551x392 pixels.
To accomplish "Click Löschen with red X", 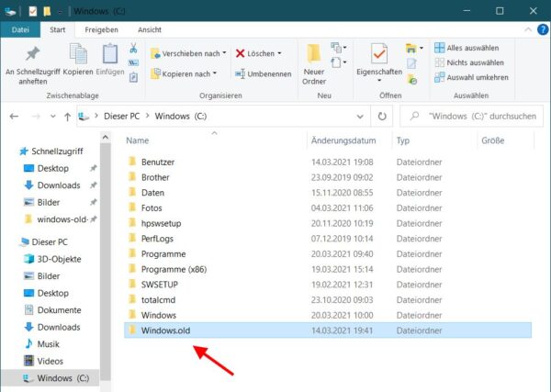I will [x=255, y=53].
